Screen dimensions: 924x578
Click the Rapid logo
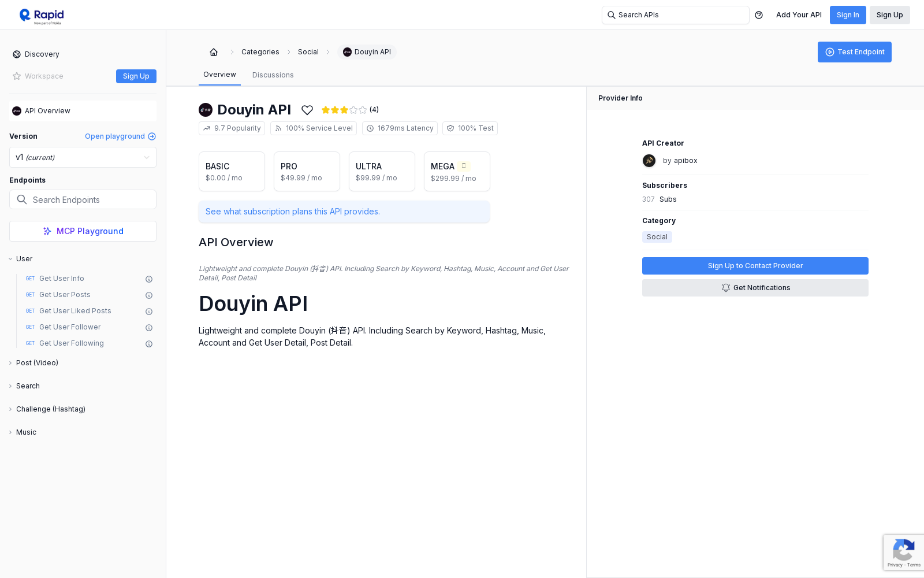(42, 16)
